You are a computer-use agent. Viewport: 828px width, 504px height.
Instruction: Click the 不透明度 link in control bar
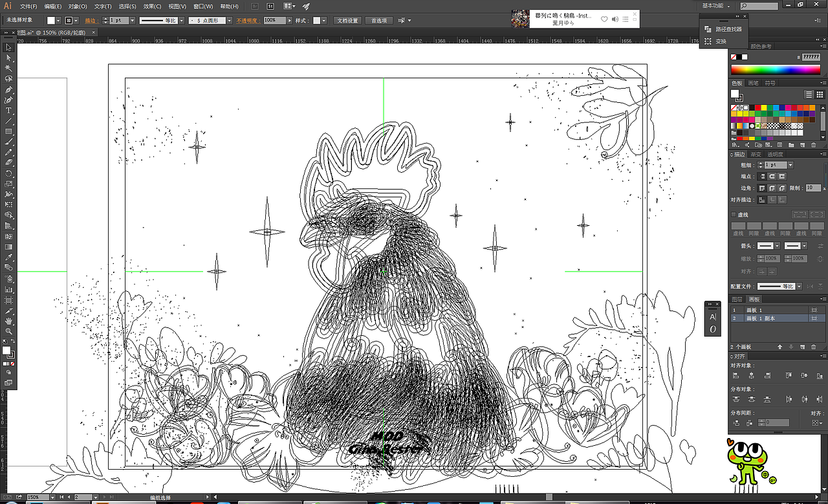pyautogui.click(x=247, y=21)
